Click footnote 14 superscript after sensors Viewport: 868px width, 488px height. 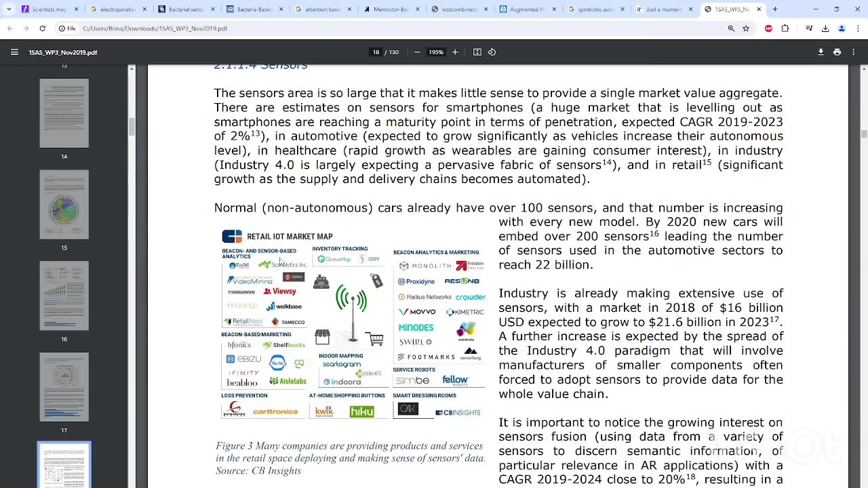[607, 163]
